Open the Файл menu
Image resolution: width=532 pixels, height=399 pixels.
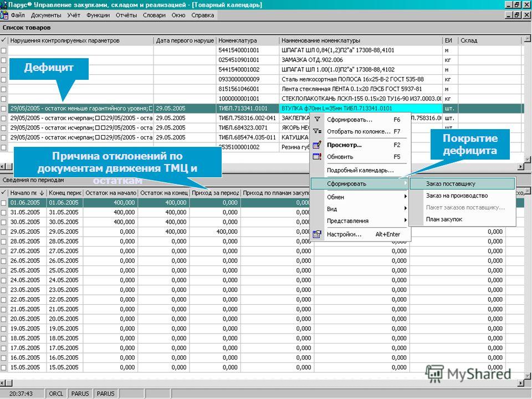pos(18,16)
